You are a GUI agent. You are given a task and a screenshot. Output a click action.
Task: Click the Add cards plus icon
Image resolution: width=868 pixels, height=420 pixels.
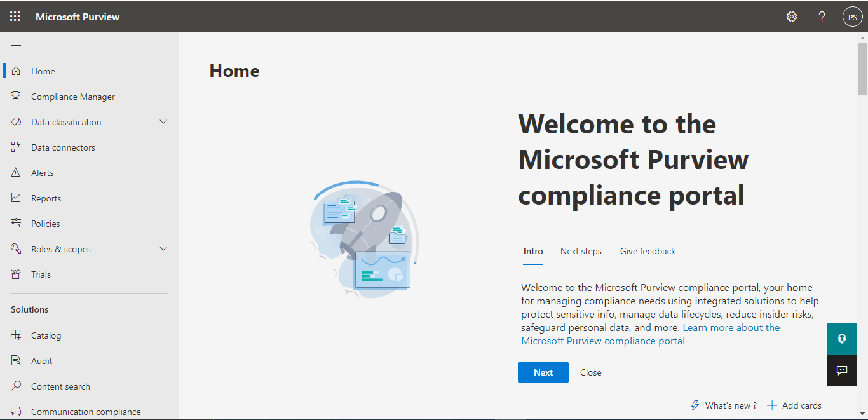pyautogui.click(x=772, y=405)
